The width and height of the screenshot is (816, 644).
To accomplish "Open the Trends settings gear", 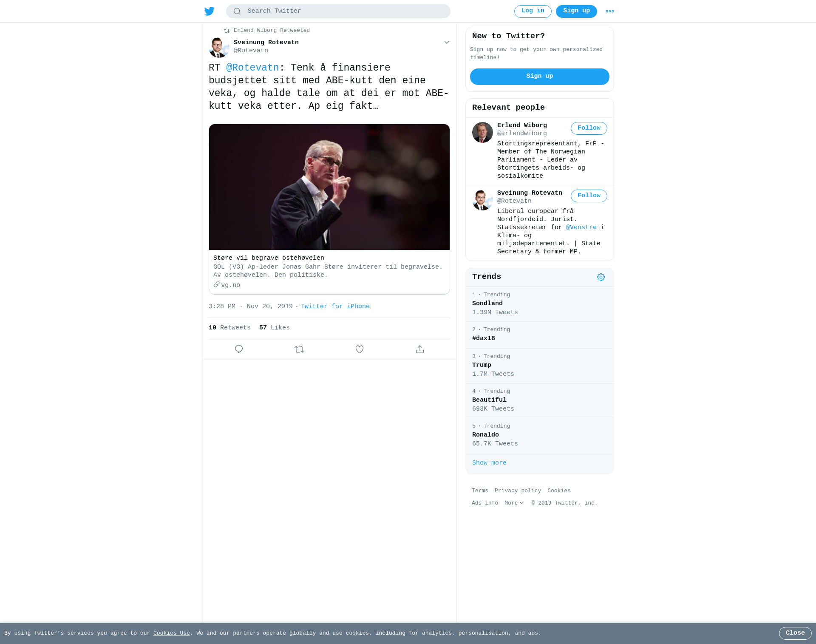I will point(601,277).
